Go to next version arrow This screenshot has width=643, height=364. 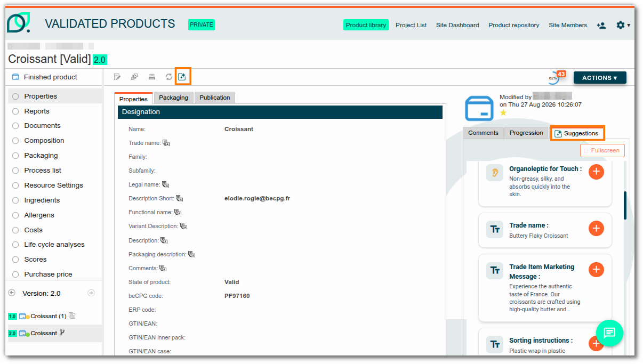tap(91, 293)
